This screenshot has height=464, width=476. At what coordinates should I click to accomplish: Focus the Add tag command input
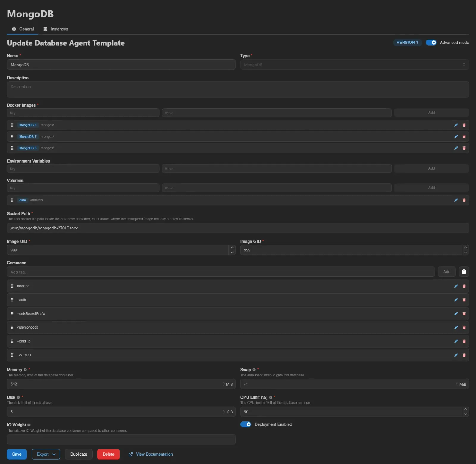coord(221,272)
